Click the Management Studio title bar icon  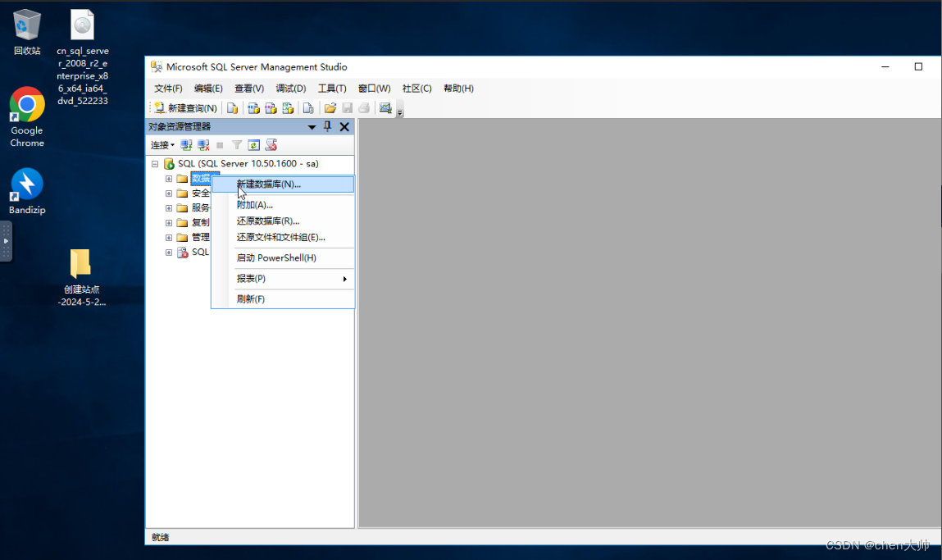[x=157, y=66]
